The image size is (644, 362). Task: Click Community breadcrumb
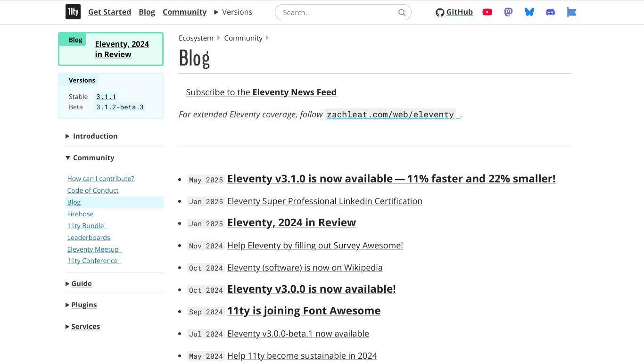[x=243, y=38]
